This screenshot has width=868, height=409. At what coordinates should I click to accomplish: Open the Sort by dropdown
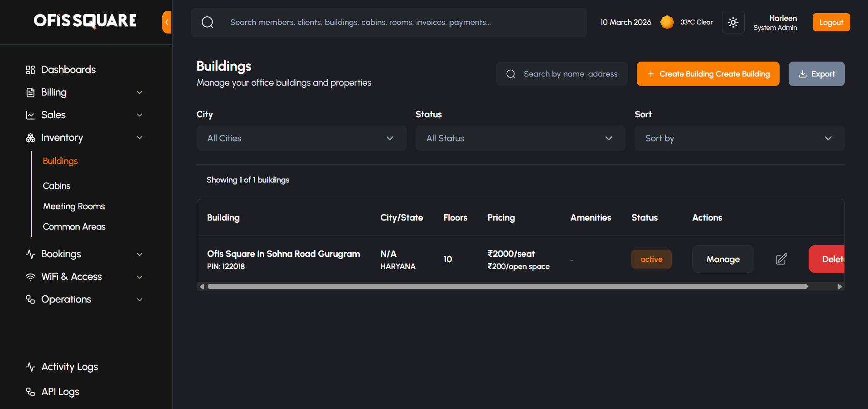(x=739, y=138)
